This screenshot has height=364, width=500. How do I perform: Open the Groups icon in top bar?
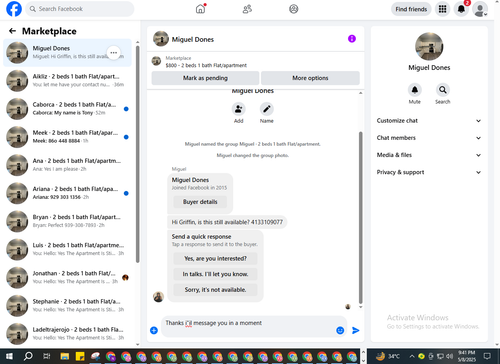(x=294, y=9)
